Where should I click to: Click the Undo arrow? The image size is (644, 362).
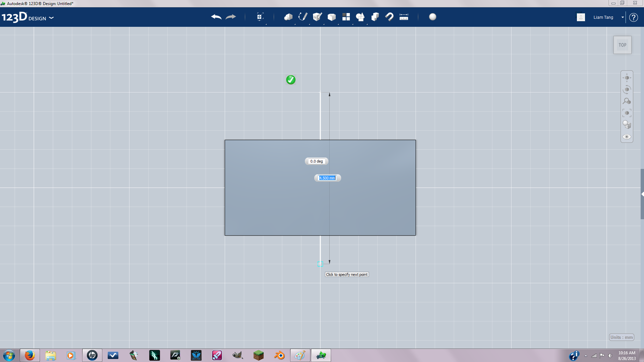click(x=216, y=17)
